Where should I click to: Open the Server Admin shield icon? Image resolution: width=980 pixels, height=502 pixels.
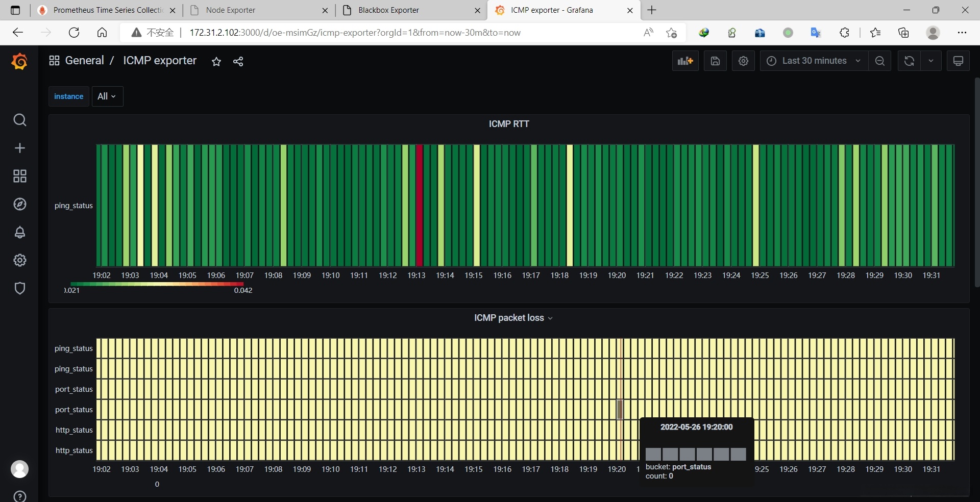tap(20, 288)
